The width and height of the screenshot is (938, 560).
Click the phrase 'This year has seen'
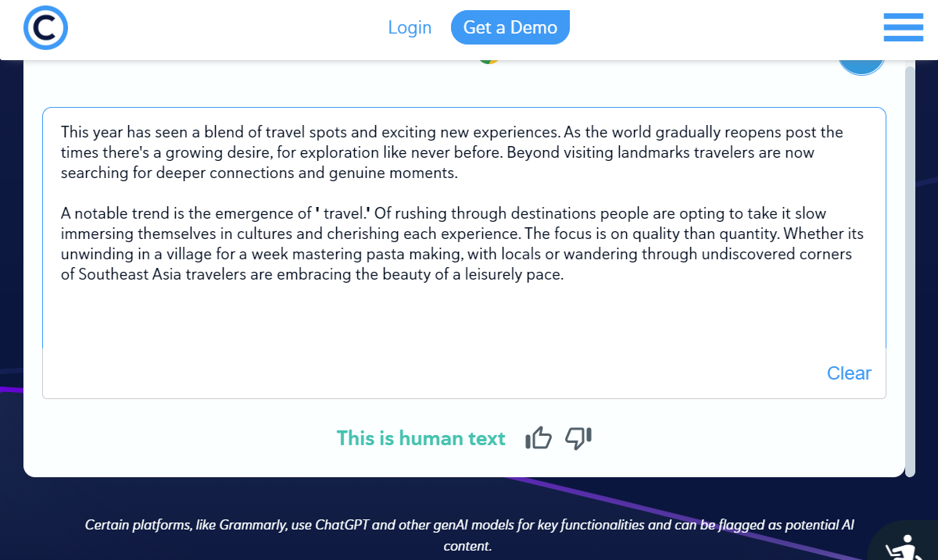pos(116,133)
